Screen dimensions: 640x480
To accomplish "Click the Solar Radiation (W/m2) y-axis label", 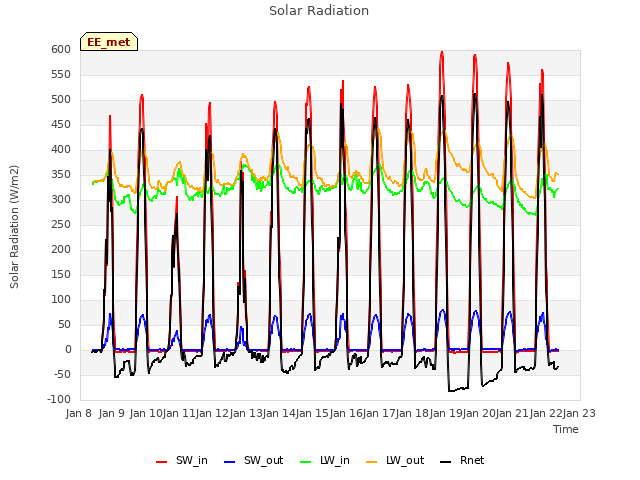I will click(14, 227).
